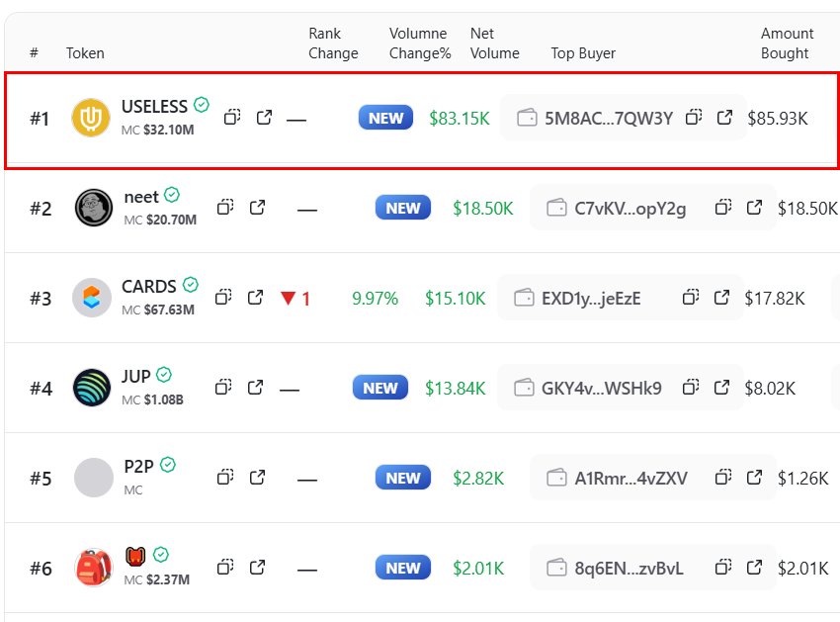Select top buyer address 8q6EN...zvBvL
This screenshot has height=622, width=840.
[630, 569]
